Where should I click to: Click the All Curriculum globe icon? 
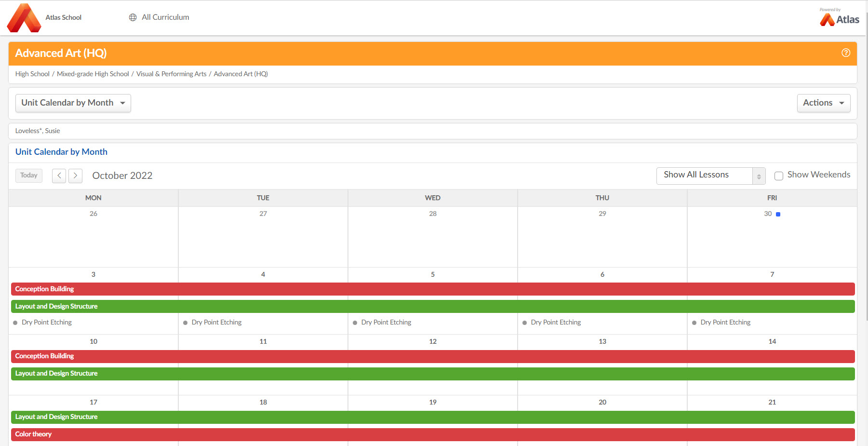coord(133,17)
